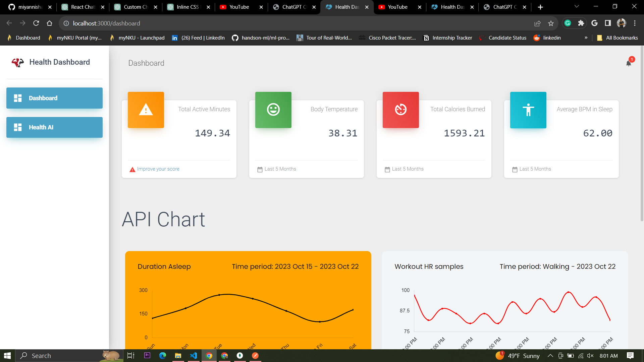Open the Chrome extensions puzzle icon
The height and width of the screenshot is (362, 644).
click(581, 23)
